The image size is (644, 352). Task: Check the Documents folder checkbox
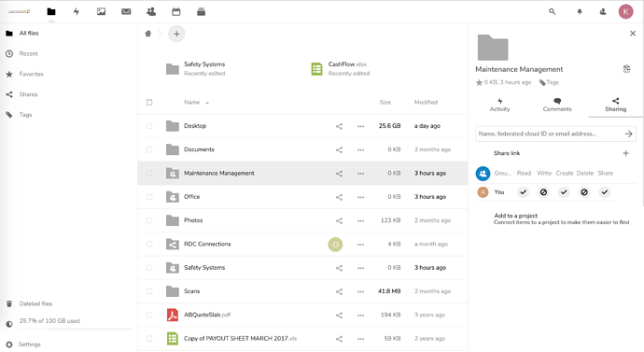coord(149,149)
